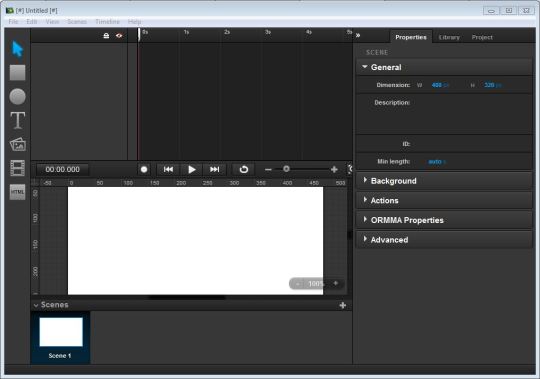
Task: Select the Video film-strip tool
Action: (x=18, y=168)
